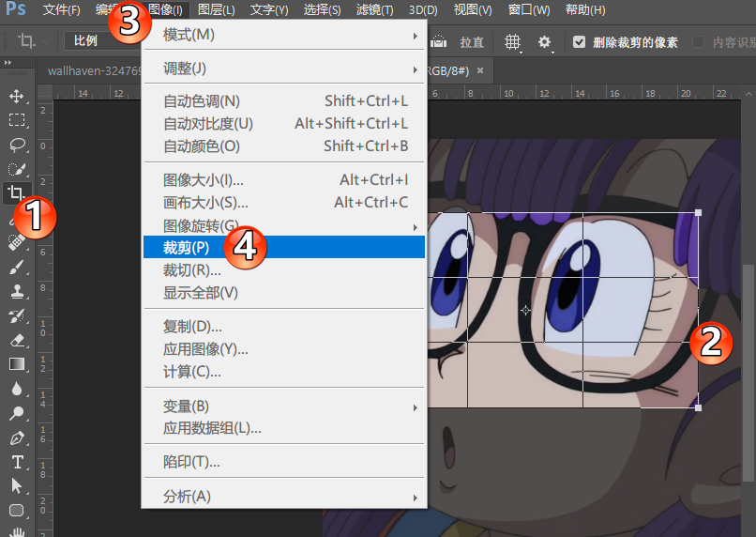Click the 拉直 straighten button
Screen dimensions: 756x537
click(x=472, y=42)
